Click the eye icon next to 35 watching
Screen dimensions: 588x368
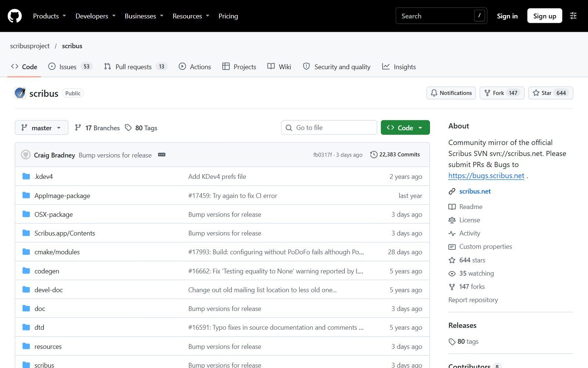click(452, 273)
